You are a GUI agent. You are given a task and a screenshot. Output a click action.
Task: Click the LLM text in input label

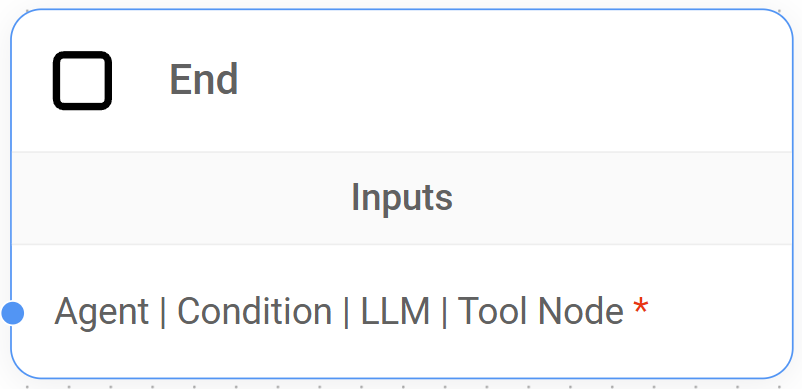(395, 311)
